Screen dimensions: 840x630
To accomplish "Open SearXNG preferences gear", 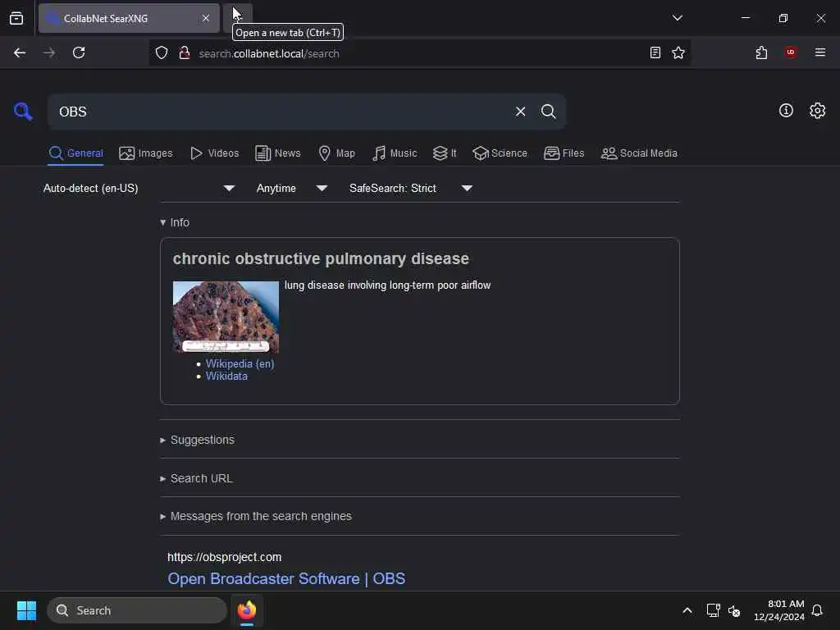I will (817, 111).
